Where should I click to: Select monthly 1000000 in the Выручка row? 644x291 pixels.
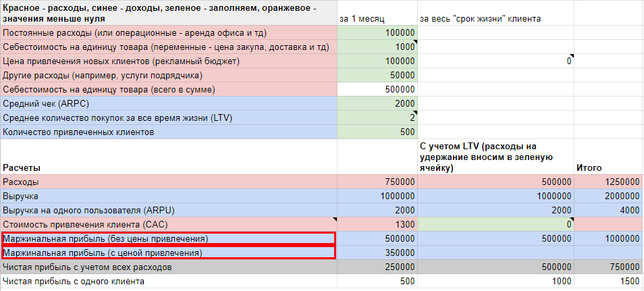(x=377, y=196)
